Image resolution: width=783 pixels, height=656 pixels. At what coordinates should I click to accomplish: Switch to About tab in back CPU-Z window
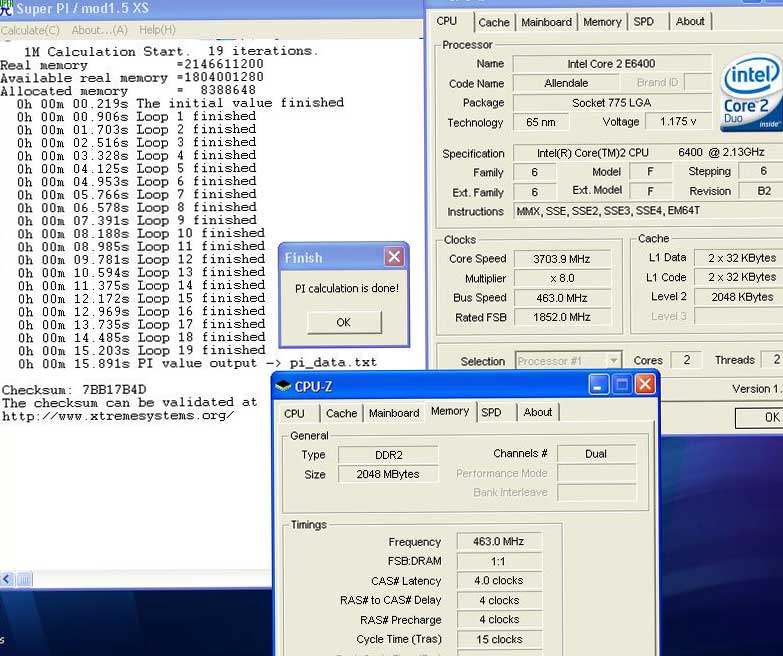[x=690, y=22]
